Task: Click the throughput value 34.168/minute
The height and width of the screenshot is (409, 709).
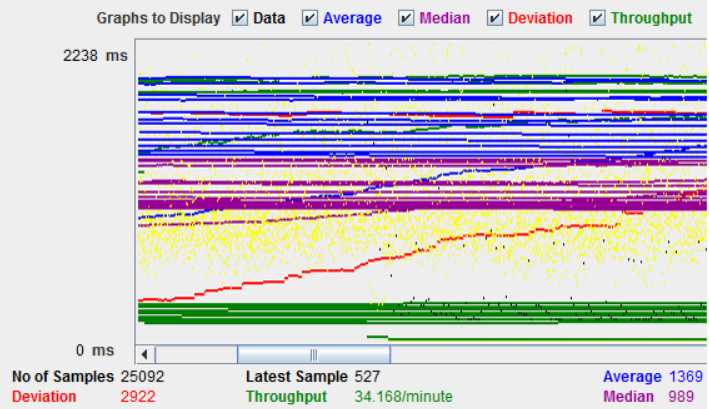Action: tap(403, 396)
